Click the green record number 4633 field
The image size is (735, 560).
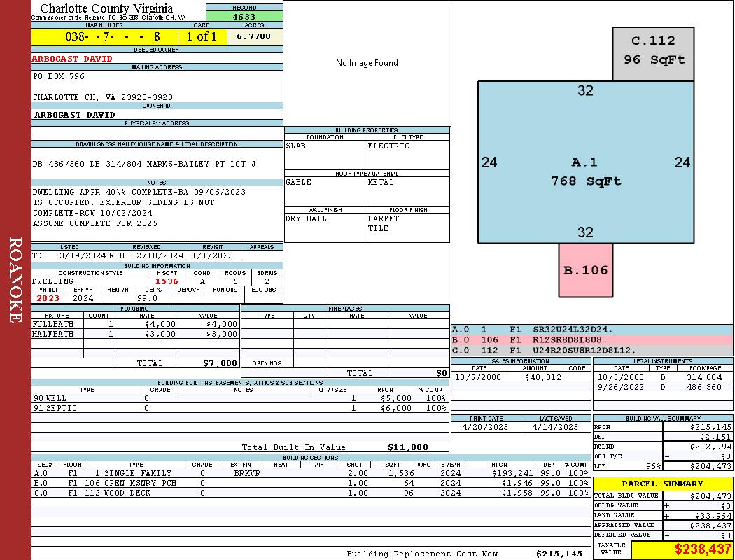tap(244, 16)
